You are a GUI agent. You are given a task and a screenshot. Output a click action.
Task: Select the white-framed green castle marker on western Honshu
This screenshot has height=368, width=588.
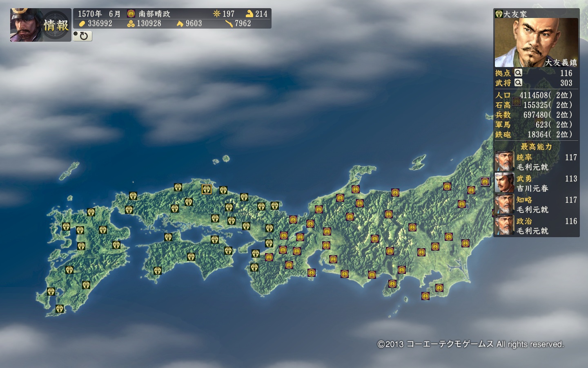[207, 189]
